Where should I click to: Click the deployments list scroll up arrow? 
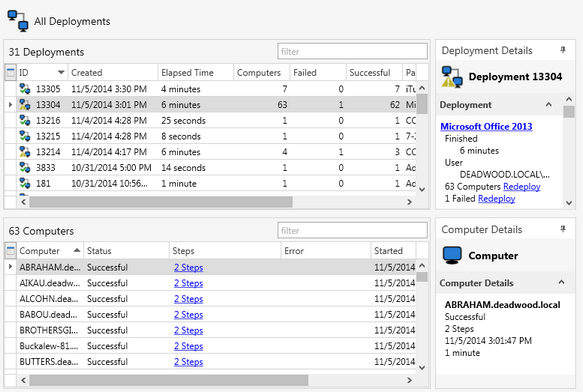(x=422, y=88)
